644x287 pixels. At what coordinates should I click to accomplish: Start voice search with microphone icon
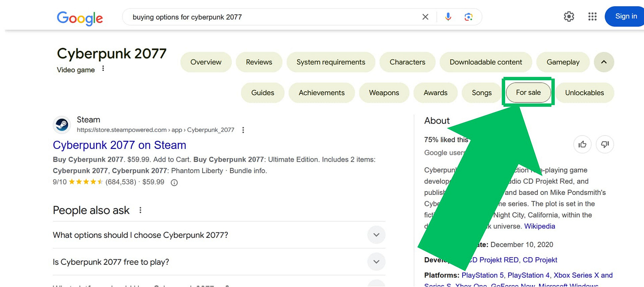(x=448, y=17)
